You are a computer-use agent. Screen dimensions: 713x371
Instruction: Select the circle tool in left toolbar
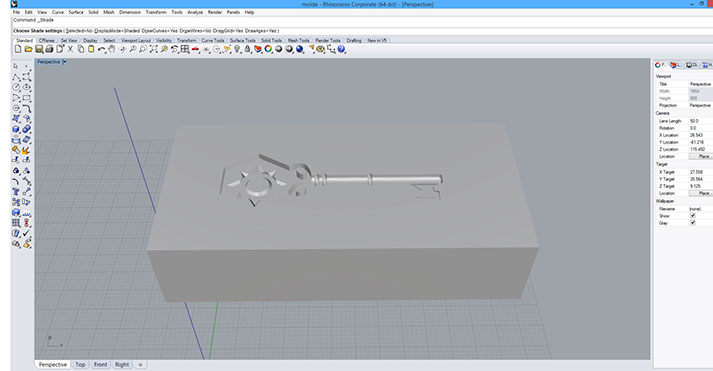tap(16, 87)
